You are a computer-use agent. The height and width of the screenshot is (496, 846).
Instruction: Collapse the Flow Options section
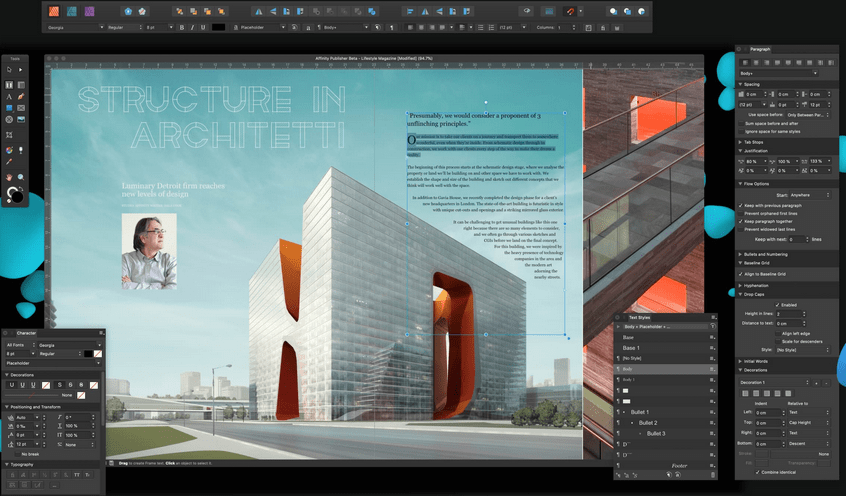(740, 184)
